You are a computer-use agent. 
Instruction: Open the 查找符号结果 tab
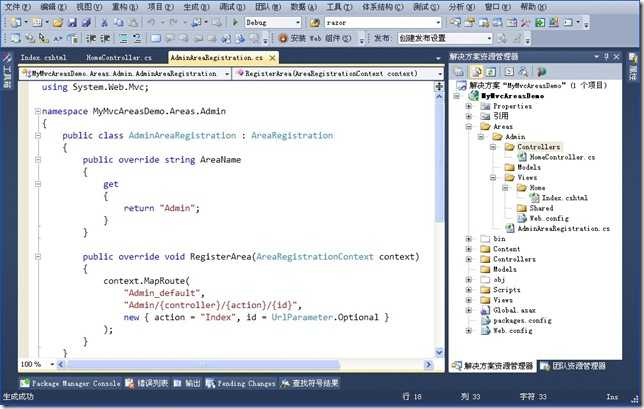tap(310, 383)
